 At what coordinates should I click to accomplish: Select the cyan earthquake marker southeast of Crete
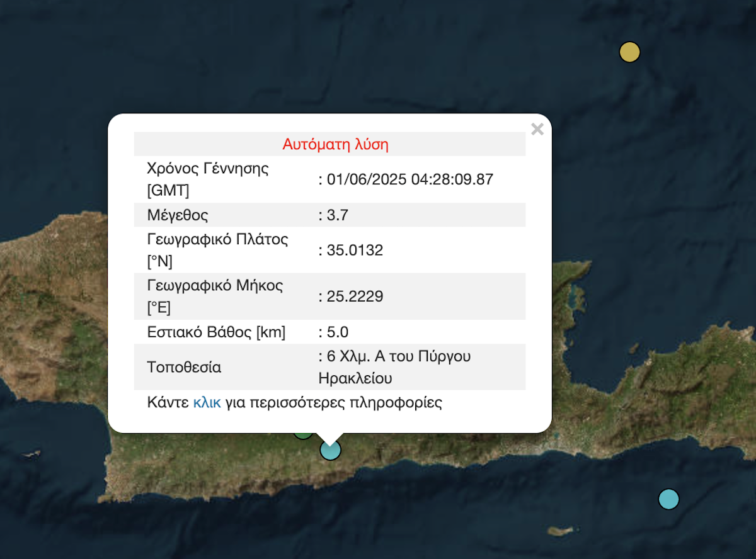coord(668,499)
